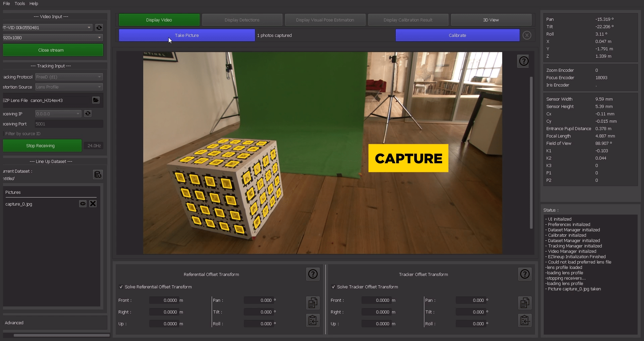The image size is (644, 341).
Task: Clear captured photos with the X icon
Action: click(527, 35)
